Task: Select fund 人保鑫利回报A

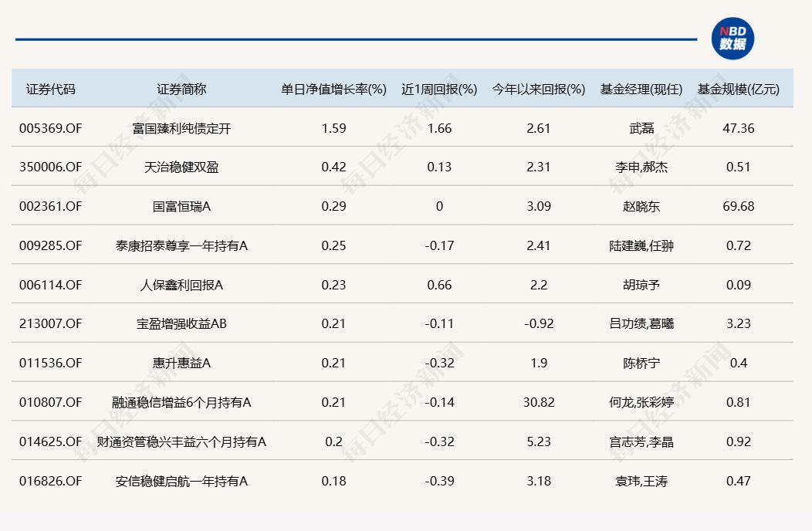Action: pos(181,285)
